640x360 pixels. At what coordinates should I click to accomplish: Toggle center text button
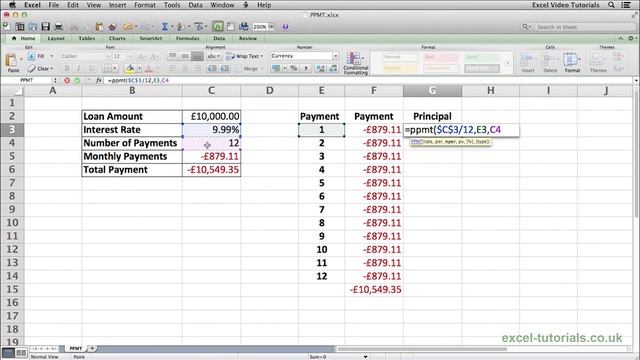point(185,68)
